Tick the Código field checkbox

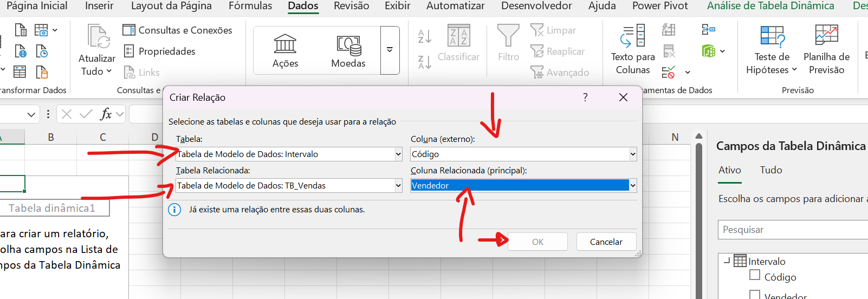[755, 275]
